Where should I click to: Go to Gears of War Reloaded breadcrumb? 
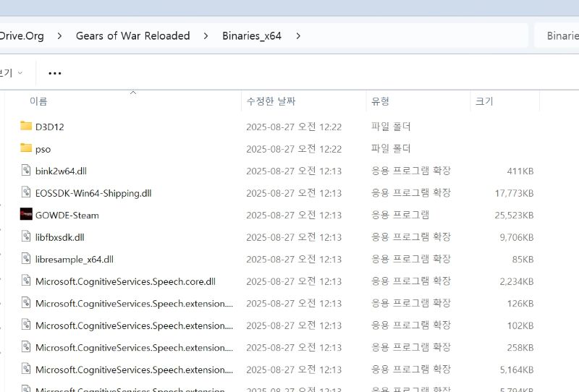pos(133,36)
